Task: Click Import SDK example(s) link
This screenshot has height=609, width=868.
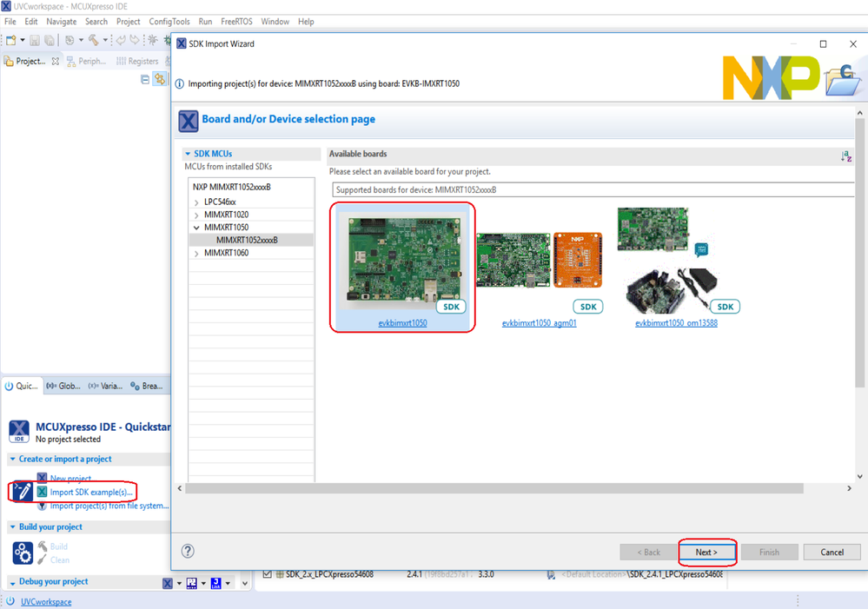Action: 91,493
